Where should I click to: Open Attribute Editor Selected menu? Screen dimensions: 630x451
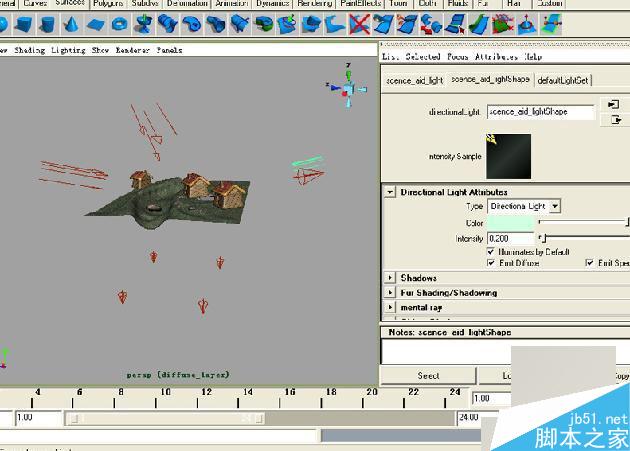(x=423, y=57)
